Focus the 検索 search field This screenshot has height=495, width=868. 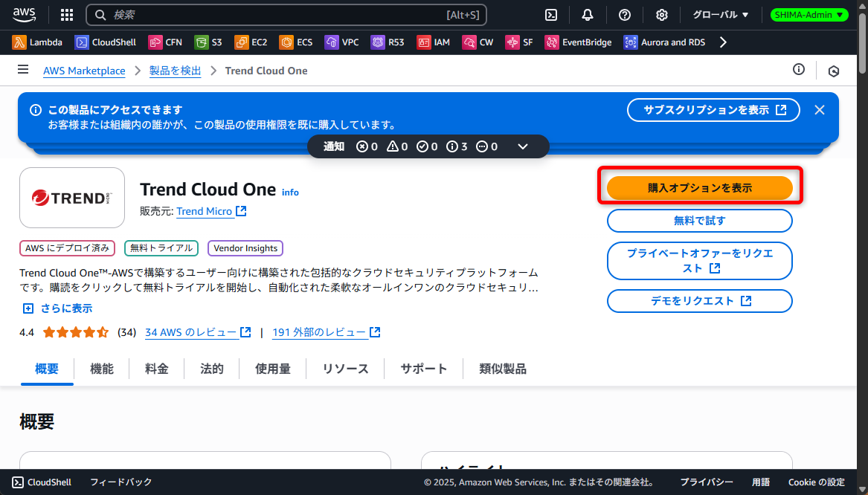click(286, 15)
